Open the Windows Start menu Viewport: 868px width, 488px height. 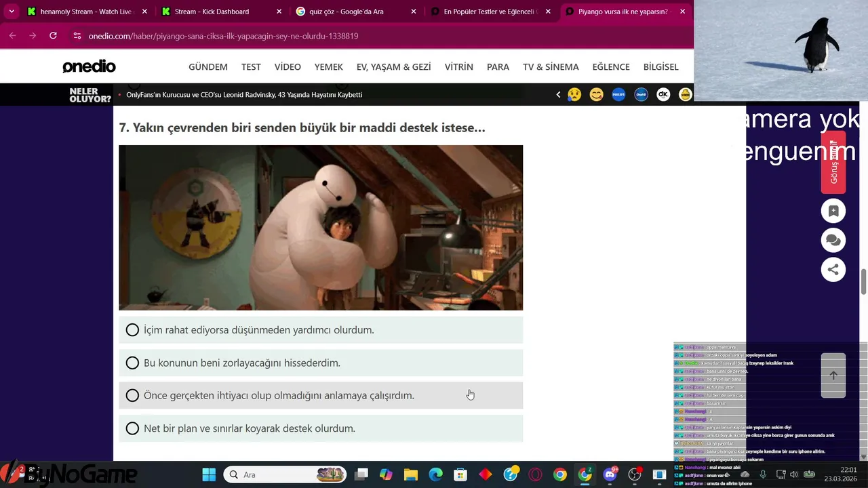click(x=209, y=474)
